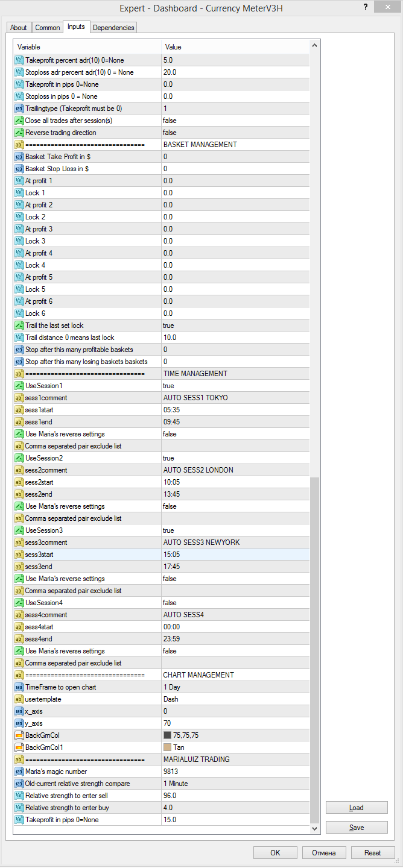Edit Relative strength to enter buy value 4.0

pyautogui.click(x=235, y=808)
